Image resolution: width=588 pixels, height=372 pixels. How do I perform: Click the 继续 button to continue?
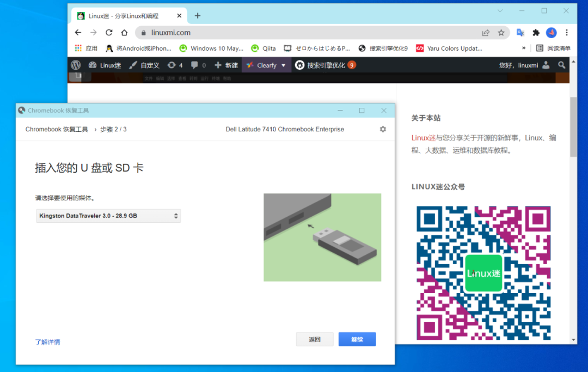coord(357,339)
